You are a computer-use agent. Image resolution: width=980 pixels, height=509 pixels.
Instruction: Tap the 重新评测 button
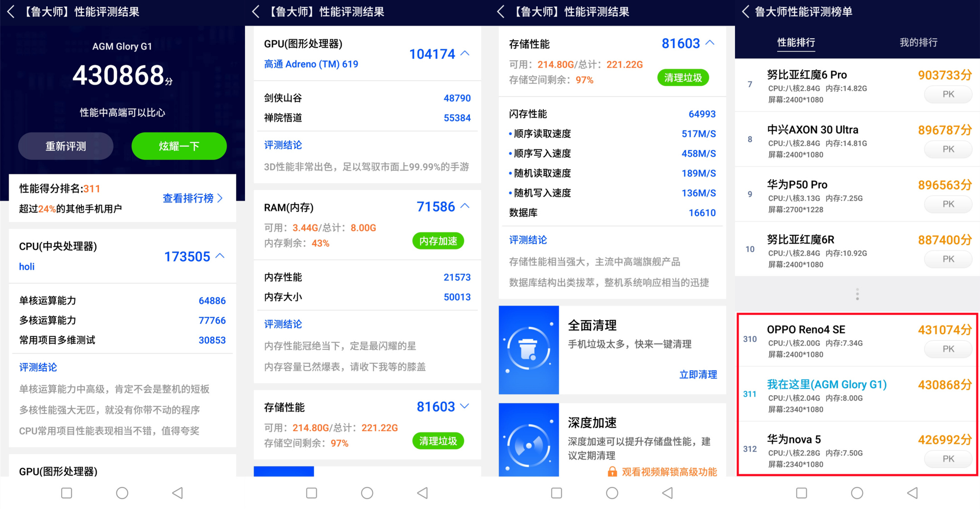click(66, 146)
